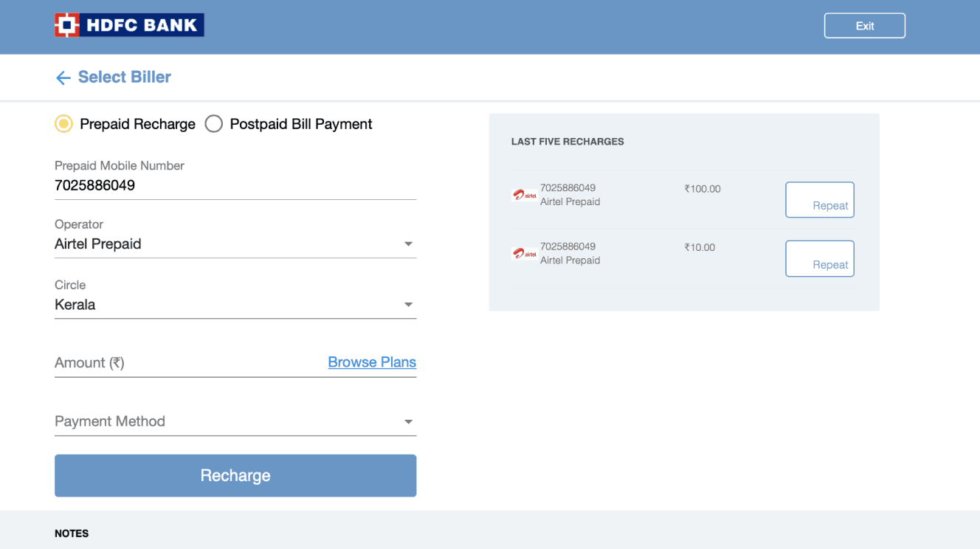Open the Browse Plans link

(372, 362)
